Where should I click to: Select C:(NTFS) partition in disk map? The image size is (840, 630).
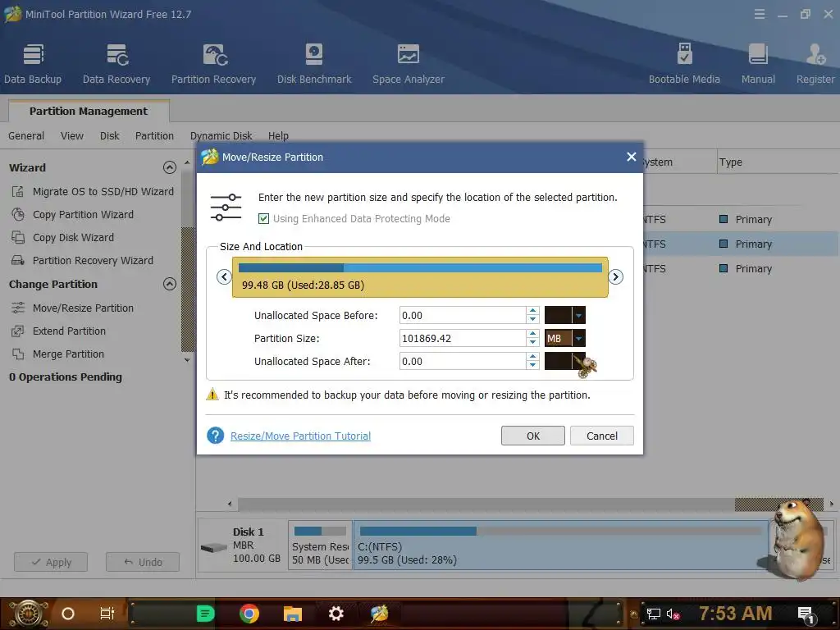click(x=561, y=545)
